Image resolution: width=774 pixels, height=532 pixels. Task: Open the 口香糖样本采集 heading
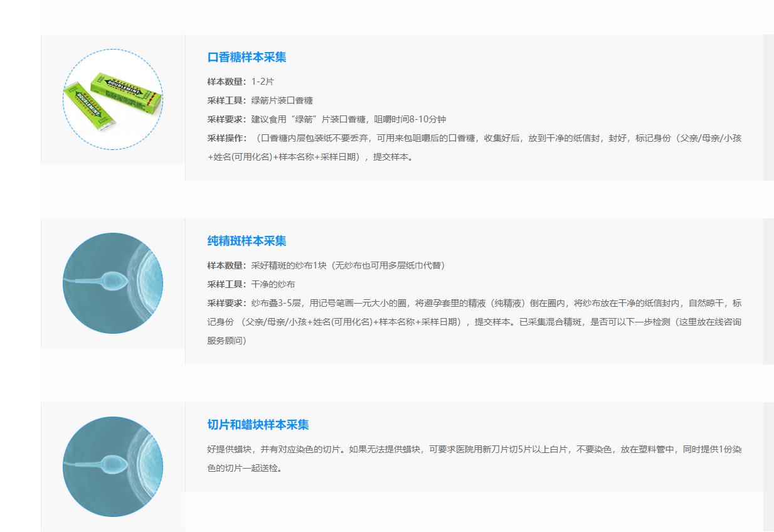click(x=247, y=57)
